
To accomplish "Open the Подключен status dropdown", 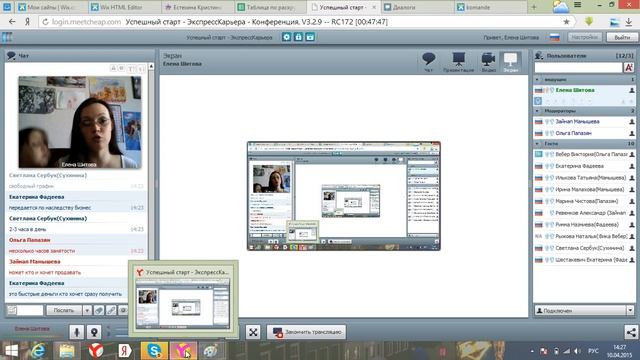I will (630, 311).
